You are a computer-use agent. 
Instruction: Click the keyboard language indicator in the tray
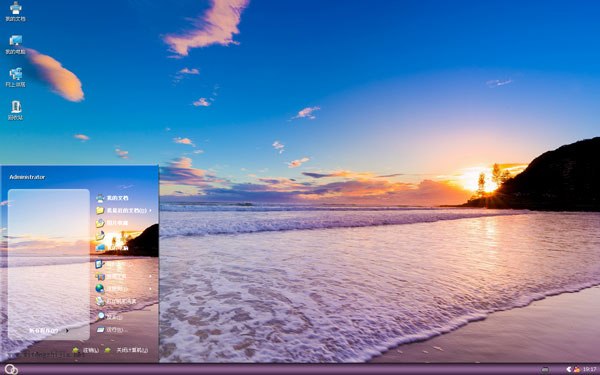(x=545, y=369)
